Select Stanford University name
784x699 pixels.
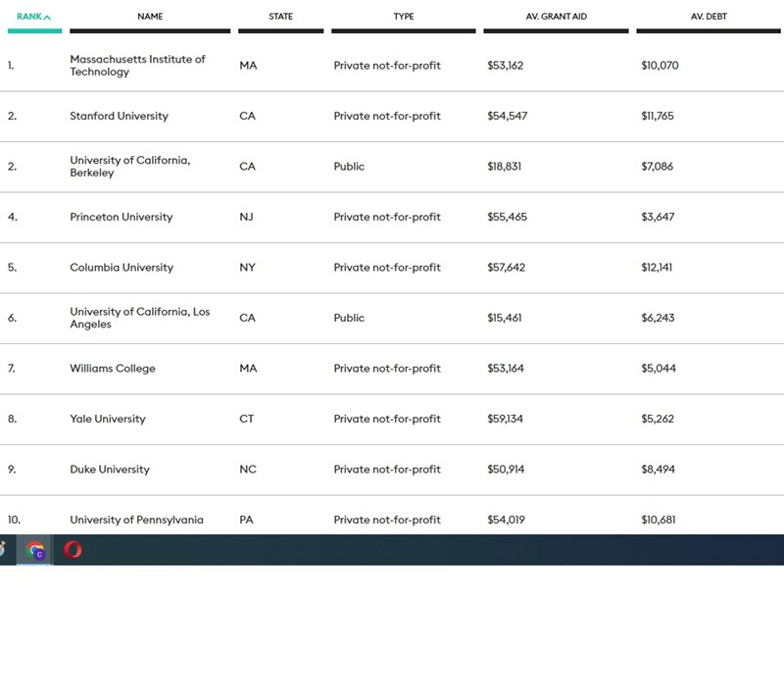(x=119, y=116)
